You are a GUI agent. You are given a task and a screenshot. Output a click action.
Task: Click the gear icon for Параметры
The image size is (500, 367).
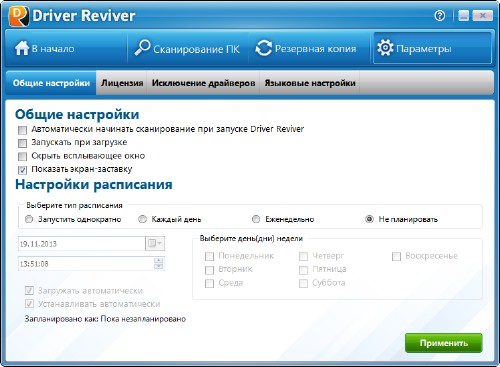pyautogui.click(x=385, y=48)
